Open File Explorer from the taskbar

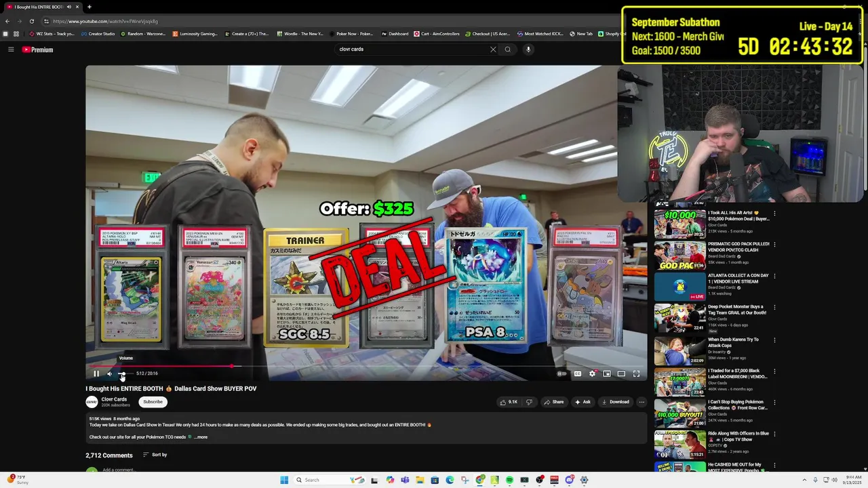[x=420, y=480]
